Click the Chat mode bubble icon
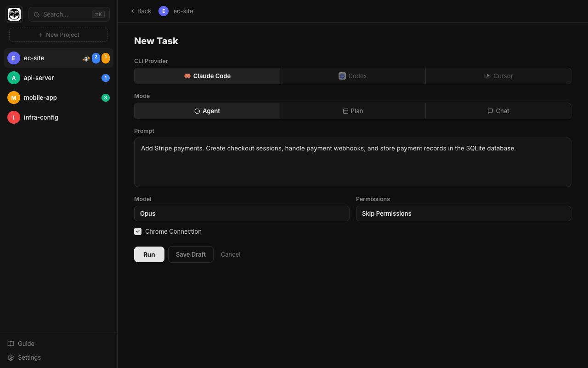The height and width of the screenshot is (368, 588). point(490,111)
